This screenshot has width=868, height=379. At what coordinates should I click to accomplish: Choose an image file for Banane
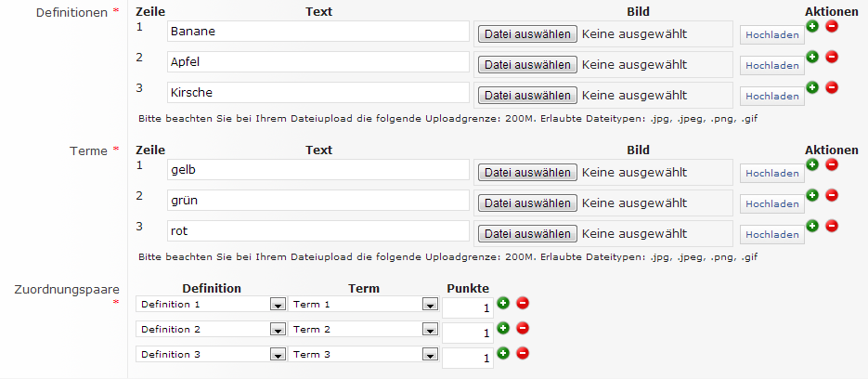pyautogui.click(x=526, y=34)
